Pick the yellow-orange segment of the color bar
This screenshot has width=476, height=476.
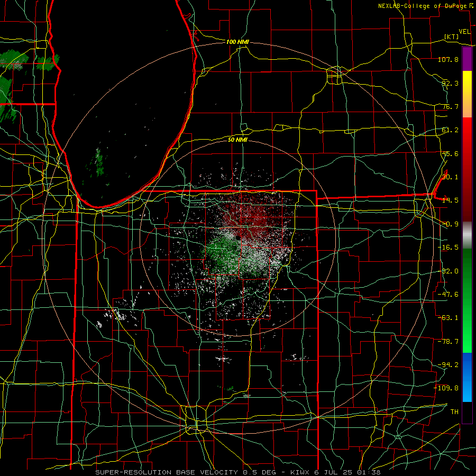coord(467,94)
